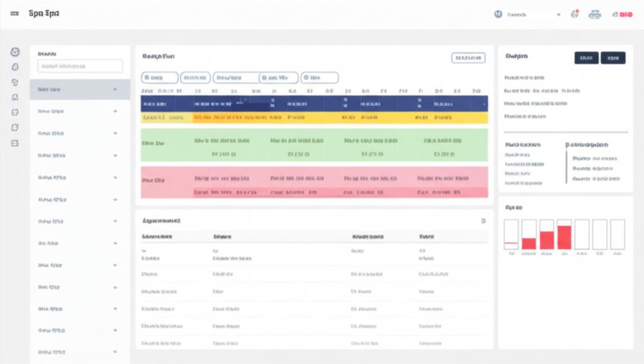Expand the second item in the left list

[x=115, y=112]
